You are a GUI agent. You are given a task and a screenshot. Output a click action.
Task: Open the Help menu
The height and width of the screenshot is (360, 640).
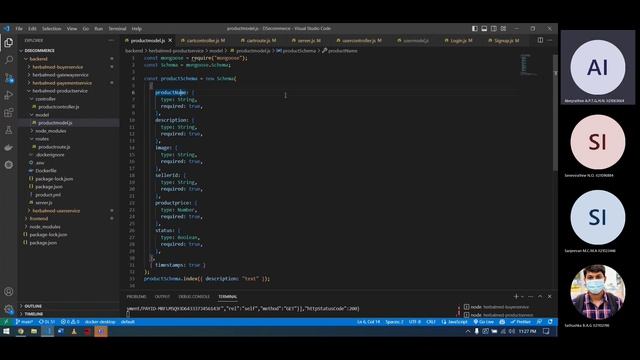coord(137,29)
